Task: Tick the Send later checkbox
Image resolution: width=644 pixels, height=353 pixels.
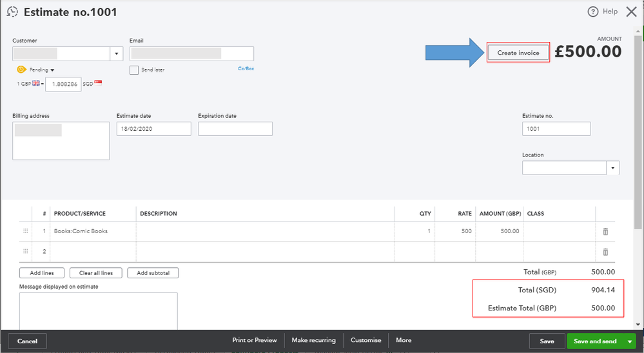Action: coord(134,70)
